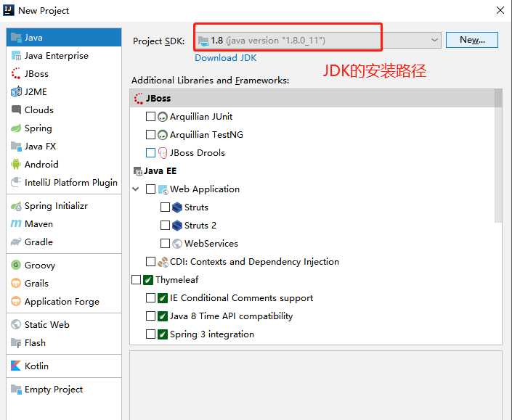The image size is (512, 420).
Task: Click the JBoss icon in sidebar
Action: [16, 74]
